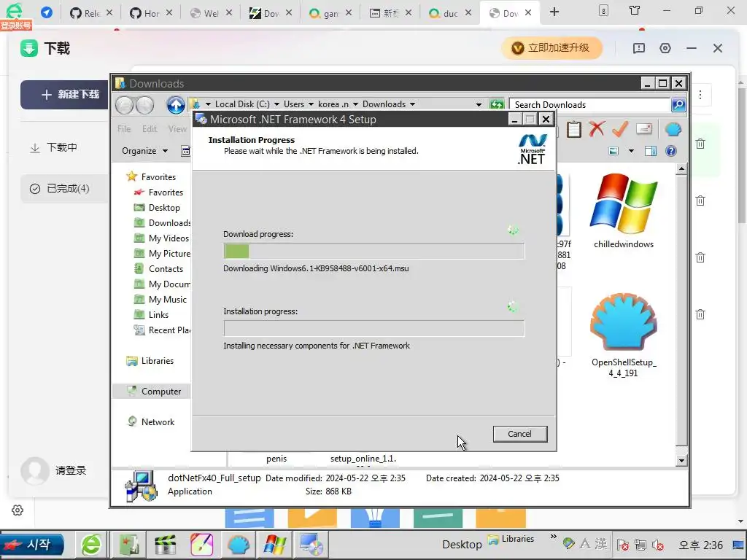Open download manager feedback message icon
This screenshot has height=560, width=747.
(639, 48)
